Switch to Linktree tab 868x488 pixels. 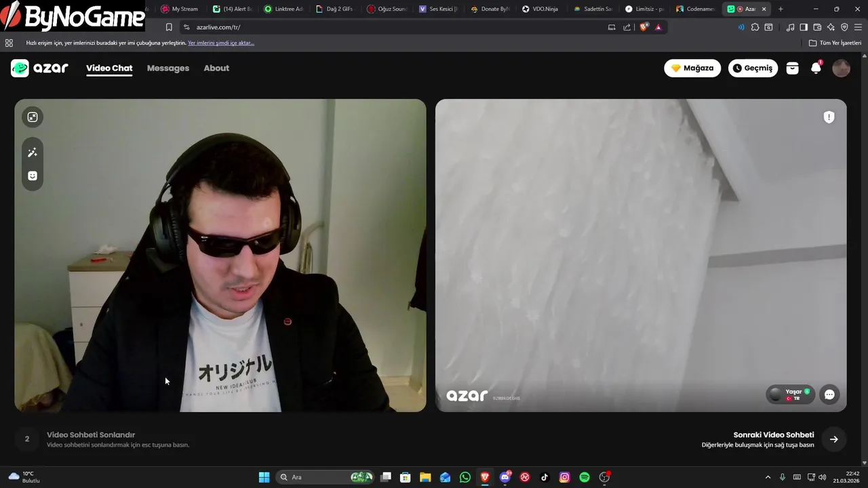click(x=283, y=9)
